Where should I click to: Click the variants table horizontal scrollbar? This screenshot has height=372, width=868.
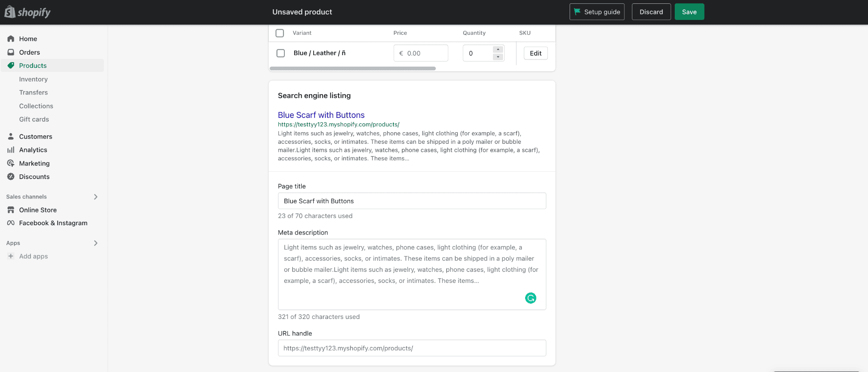click(353, 68)
